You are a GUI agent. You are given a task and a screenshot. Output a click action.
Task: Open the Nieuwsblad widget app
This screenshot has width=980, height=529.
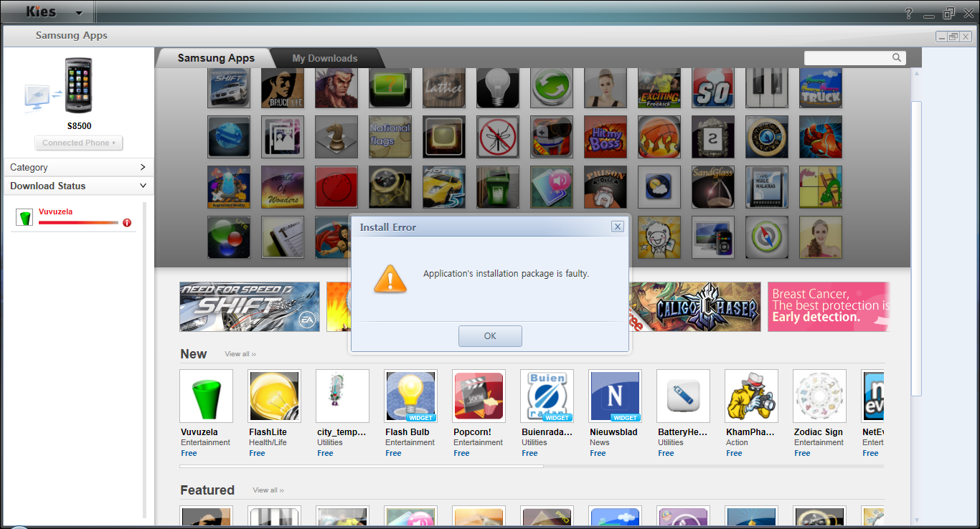tap(616, 396)
